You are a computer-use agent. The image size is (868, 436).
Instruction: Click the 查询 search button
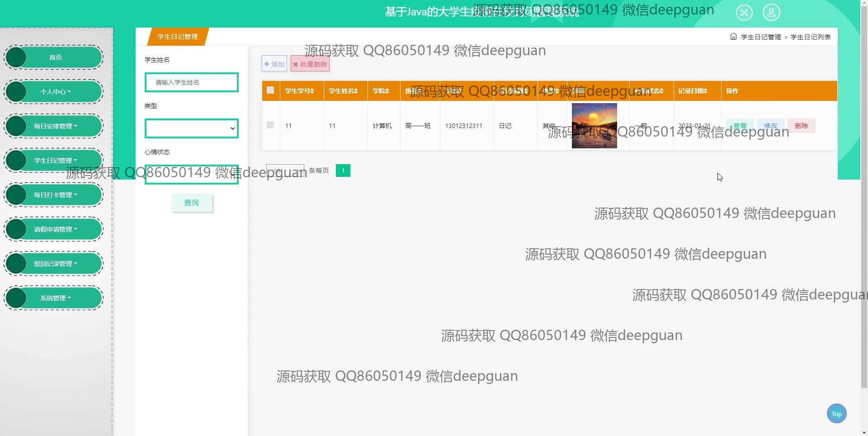[191, 203]
